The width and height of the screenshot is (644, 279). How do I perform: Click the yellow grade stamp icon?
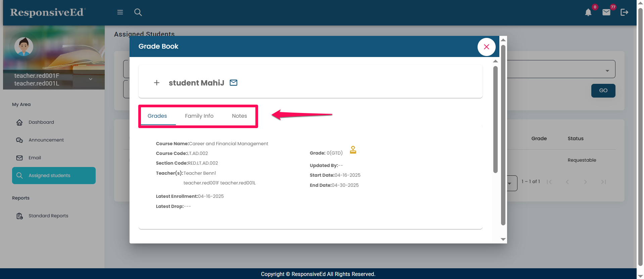pos(353,150)
